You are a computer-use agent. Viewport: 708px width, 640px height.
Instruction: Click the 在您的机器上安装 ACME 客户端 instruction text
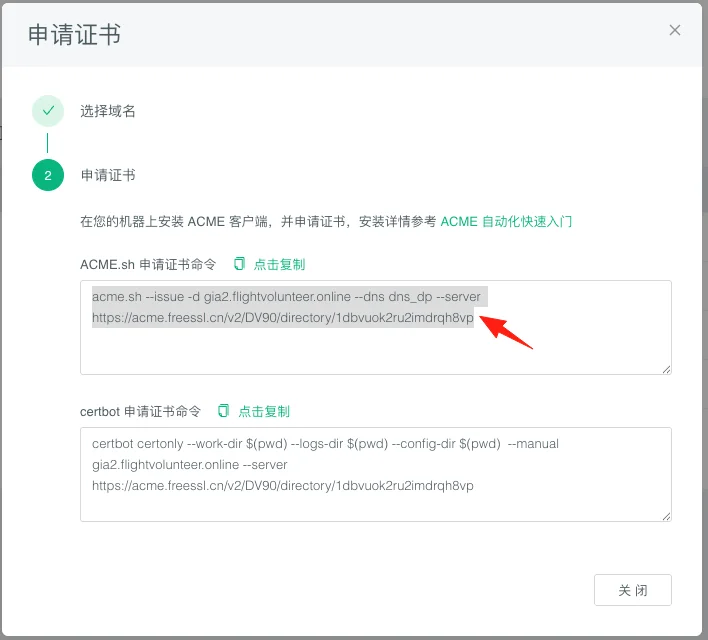(x=258, y=221)
